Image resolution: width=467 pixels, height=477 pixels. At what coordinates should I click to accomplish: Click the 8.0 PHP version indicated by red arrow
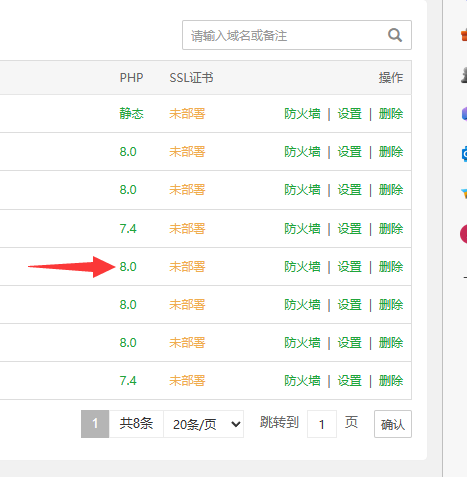click(x=128, y=267)
